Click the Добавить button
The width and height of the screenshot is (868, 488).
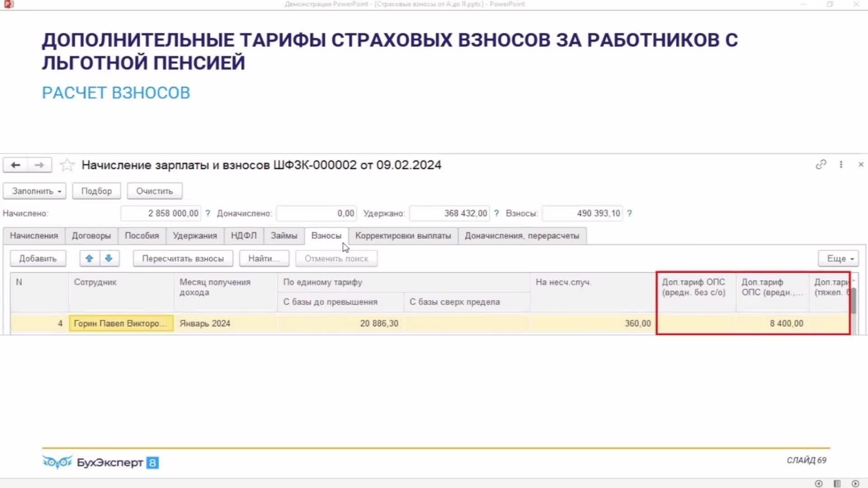point(38,258)
